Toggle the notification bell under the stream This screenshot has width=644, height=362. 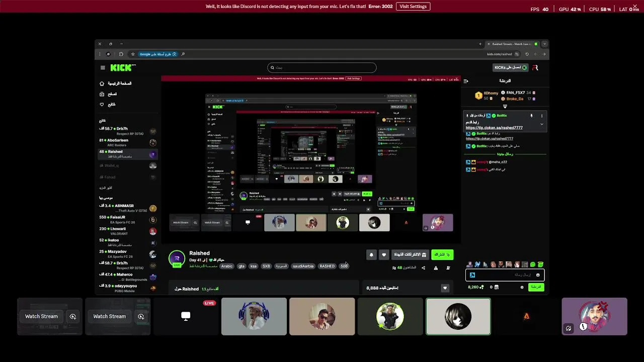(371, 255)
